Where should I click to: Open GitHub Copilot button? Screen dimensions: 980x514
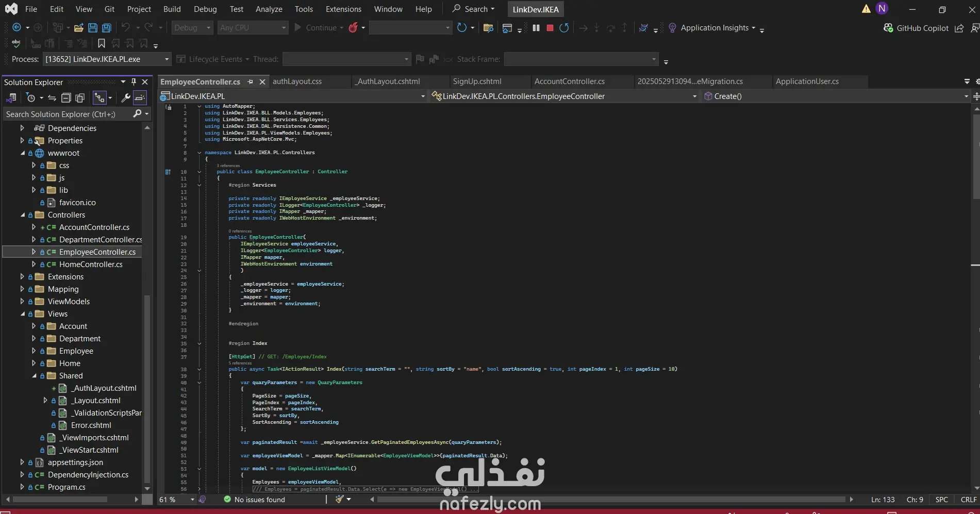point(916,28)
